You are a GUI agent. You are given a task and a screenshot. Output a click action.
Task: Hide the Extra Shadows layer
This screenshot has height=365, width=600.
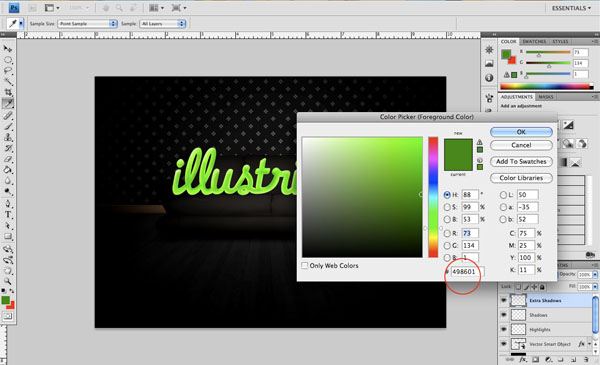click(504, 300)
